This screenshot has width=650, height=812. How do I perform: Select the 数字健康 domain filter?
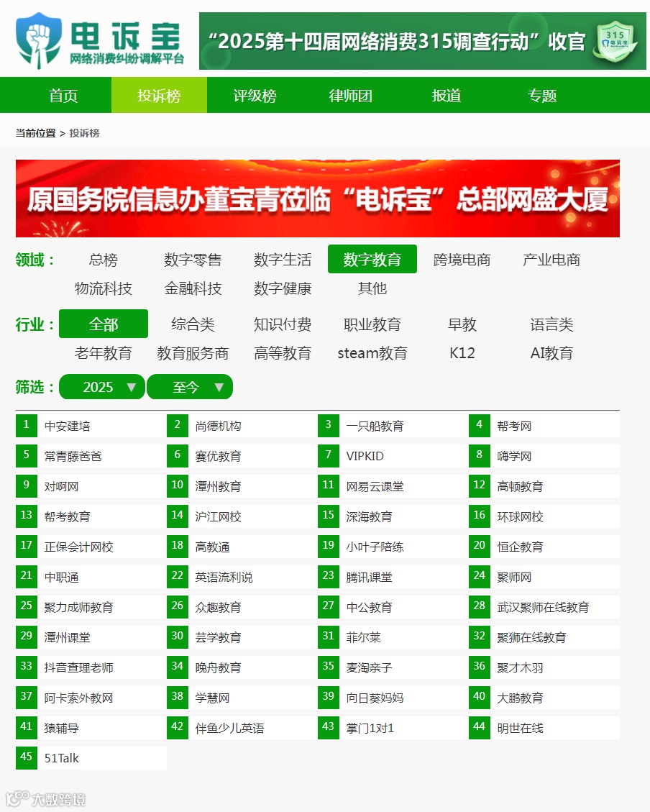coord(283,288)
